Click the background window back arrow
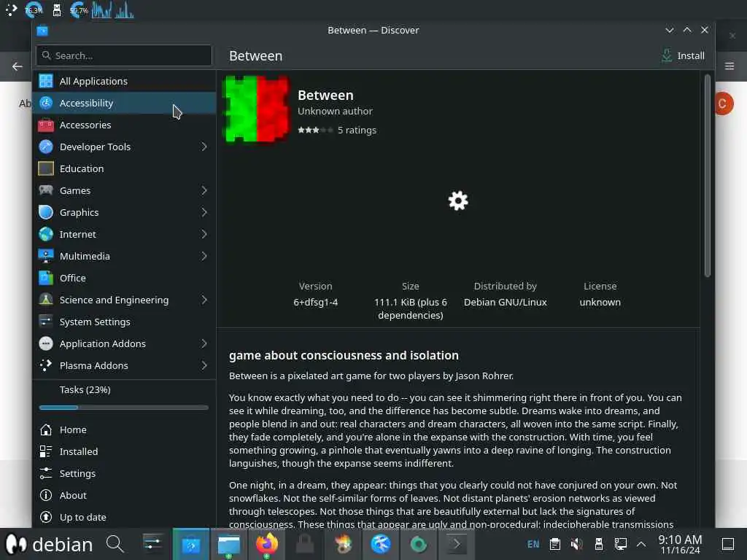The image size is (747, 560). coord(18,66)
